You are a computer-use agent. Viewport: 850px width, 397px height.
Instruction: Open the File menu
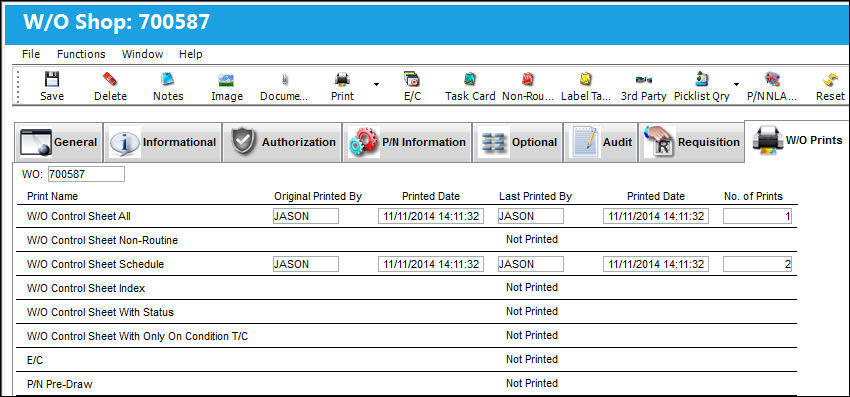click(31, 54)
